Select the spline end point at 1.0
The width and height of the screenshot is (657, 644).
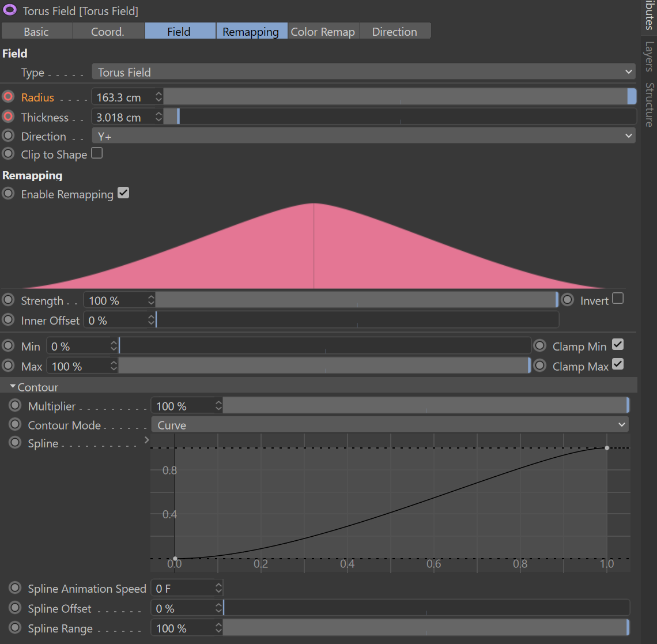click(x=607, y=448)
